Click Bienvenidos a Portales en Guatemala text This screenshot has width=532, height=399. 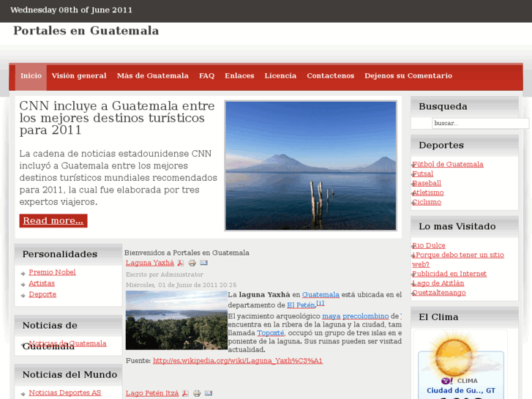(x=187, y=253)
